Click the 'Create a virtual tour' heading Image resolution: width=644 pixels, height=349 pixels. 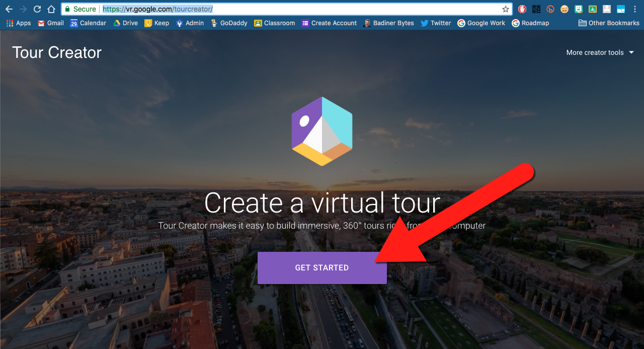click(x=322, y=202)
